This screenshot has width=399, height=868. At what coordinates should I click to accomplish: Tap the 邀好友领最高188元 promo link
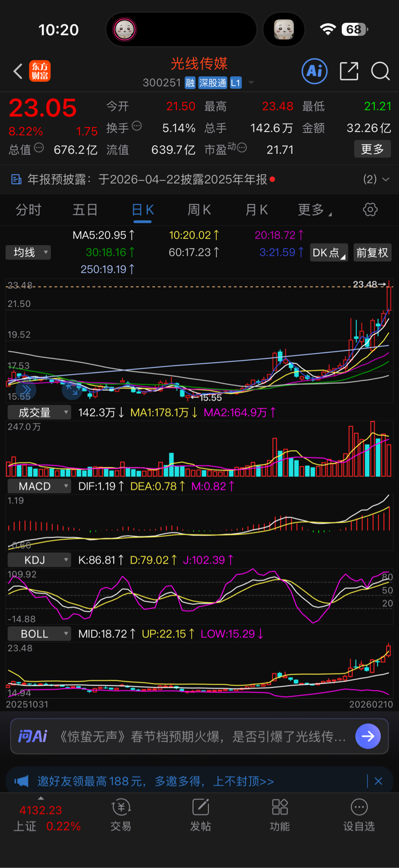155,781
